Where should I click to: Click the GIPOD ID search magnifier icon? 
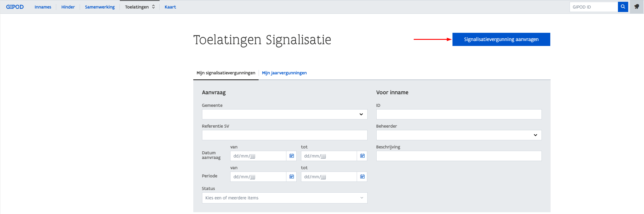pos(623,7)
